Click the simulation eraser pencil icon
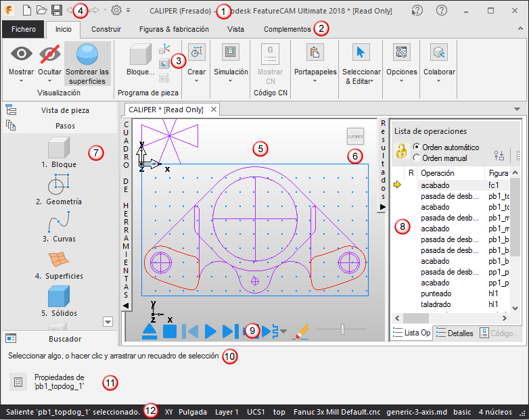The height and width of the screenshot is (420, 529). click(x=301, y=331)
